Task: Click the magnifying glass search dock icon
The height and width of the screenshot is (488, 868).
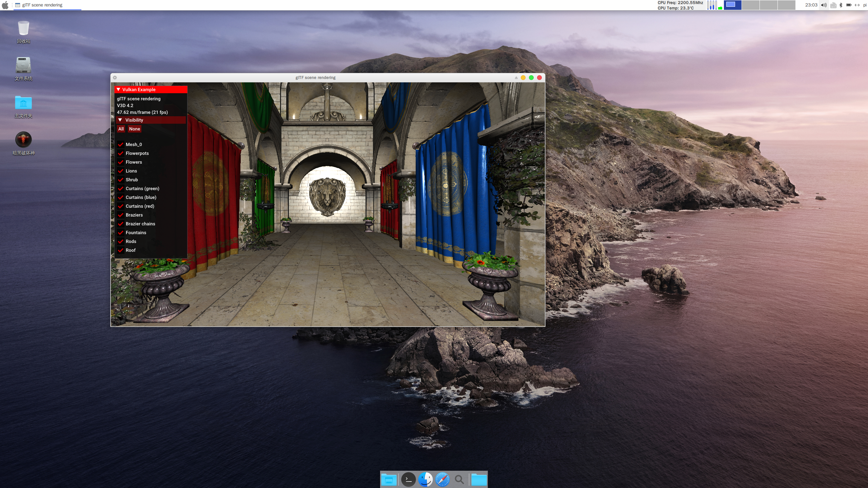Action: click(x=459, y=480)
